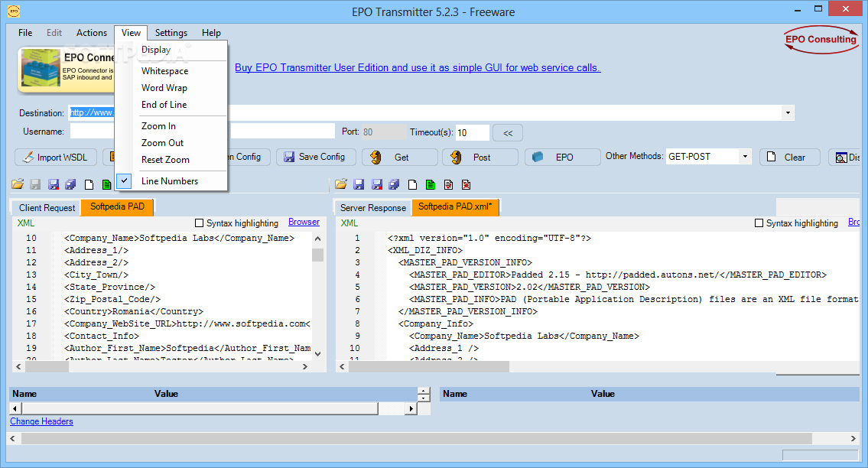Screen dimensions: 868x468
Task: Click the blank new-document icon above Client Request
Action: click(89, 184)
